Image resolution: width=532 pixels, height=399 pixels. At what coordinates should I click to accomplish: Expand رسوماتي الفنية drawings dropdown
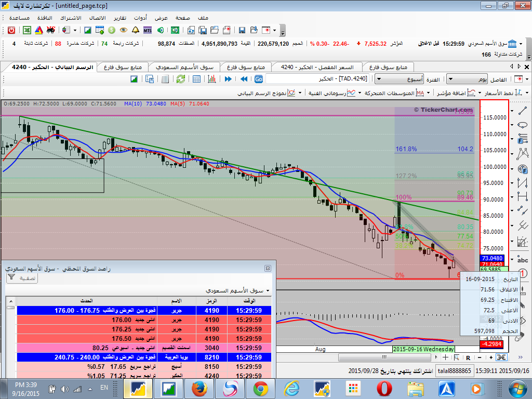[360, 92]
